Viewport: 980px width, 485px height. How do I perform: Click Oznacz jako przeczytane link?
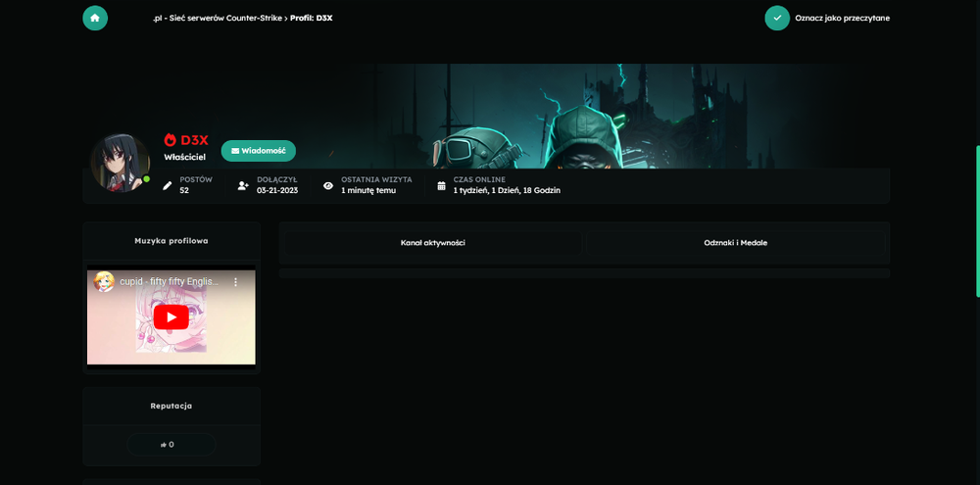pos(842,18)
